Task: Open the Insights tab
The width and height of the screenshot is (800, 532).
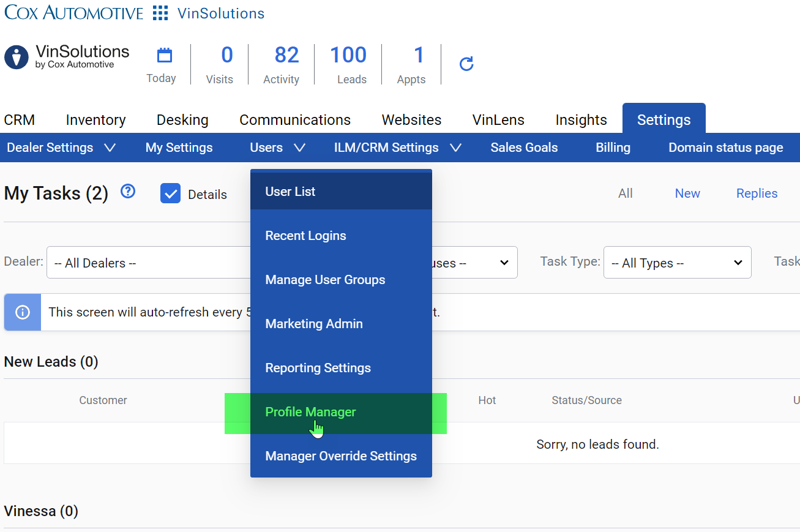Action: (x=581, y=120)
